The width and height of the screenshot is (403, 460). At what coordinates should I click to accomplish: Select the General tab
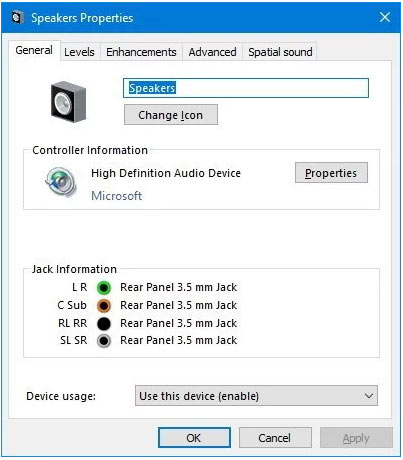(x=34, y=50)
